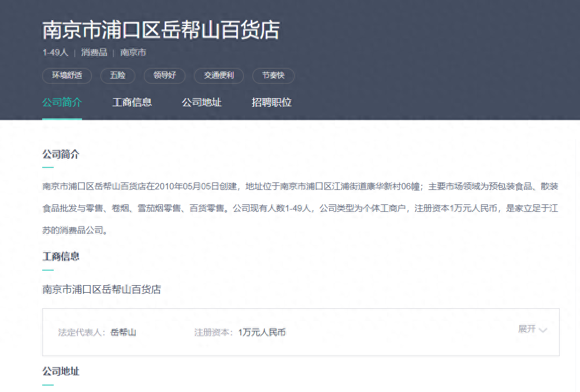The image size is (580, 392).
Task: Go to the 公司地址 tab
Action: (202, 103)
